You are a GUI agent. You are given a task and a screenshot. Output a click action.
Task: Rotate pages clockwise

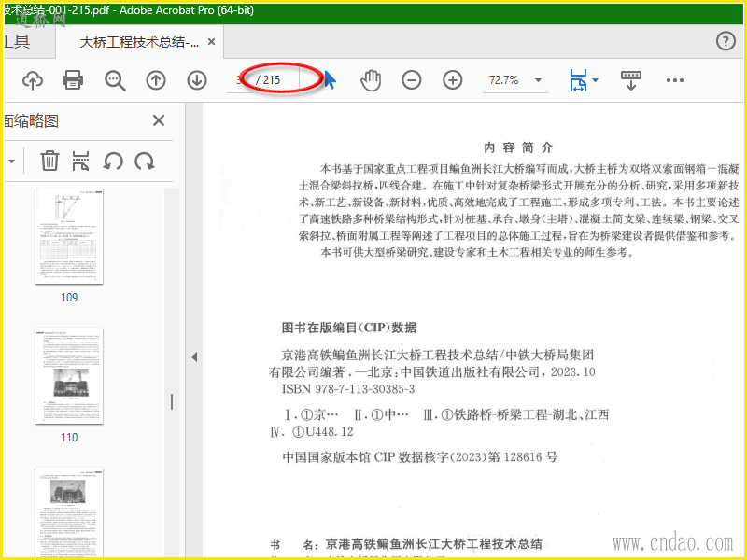pos(145,161)
